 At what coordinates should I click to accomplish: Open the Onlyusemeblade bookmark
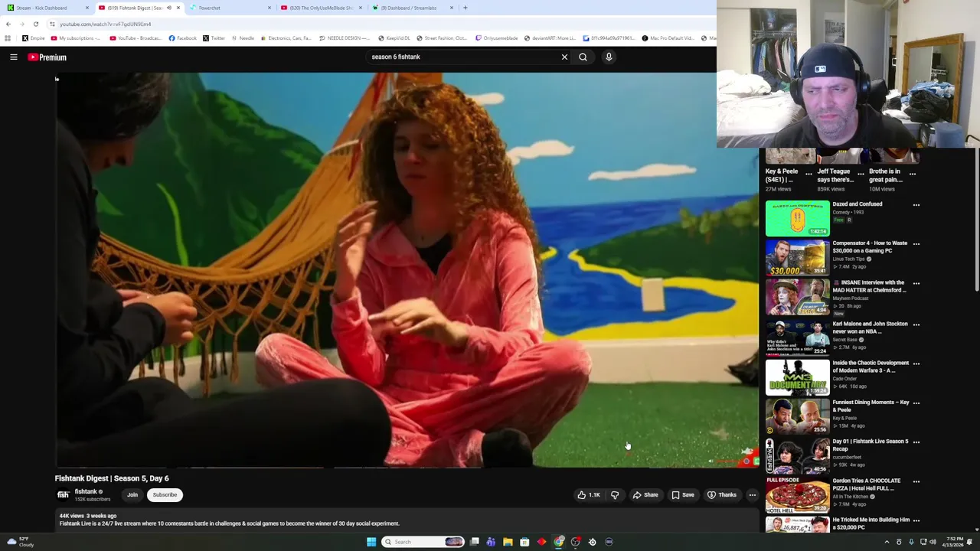coord(496,38)
